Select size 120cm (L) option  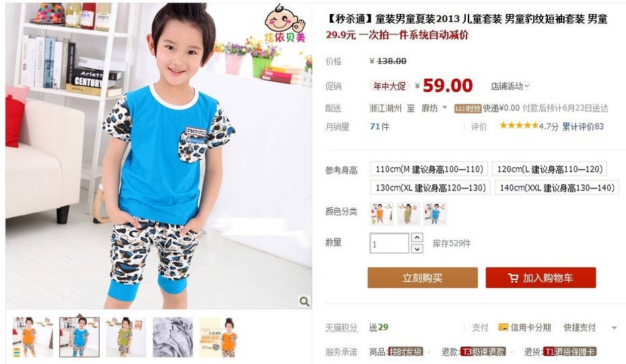coord(550,169)
